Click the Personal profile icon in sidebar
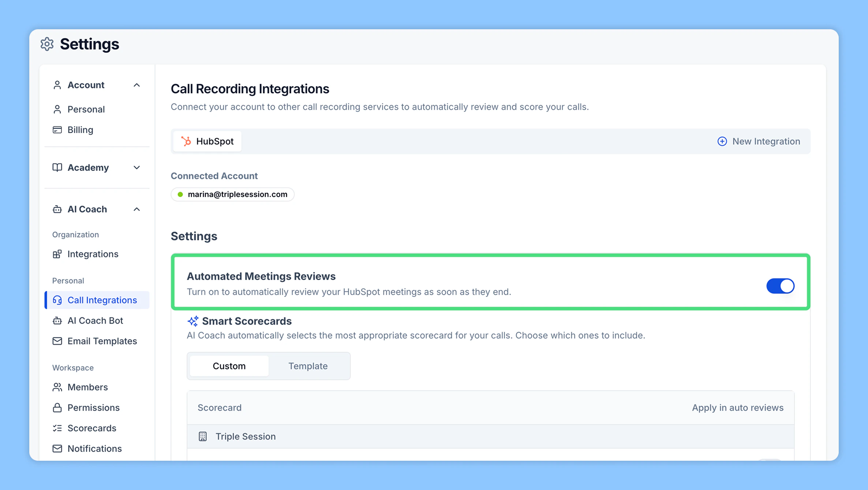Image resolution: width=868 pixels, height=490 pixels. [57, 109]
